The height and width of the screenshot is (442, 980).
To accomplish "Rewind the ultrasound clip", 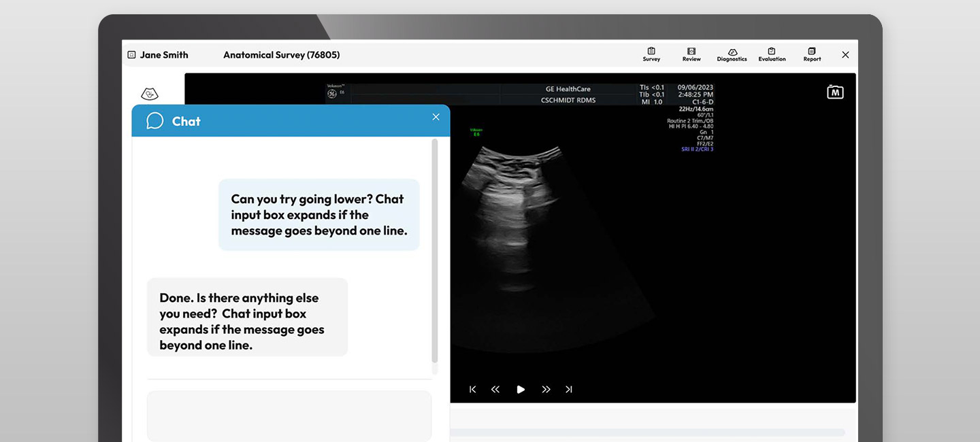I will tap(495, 390).
